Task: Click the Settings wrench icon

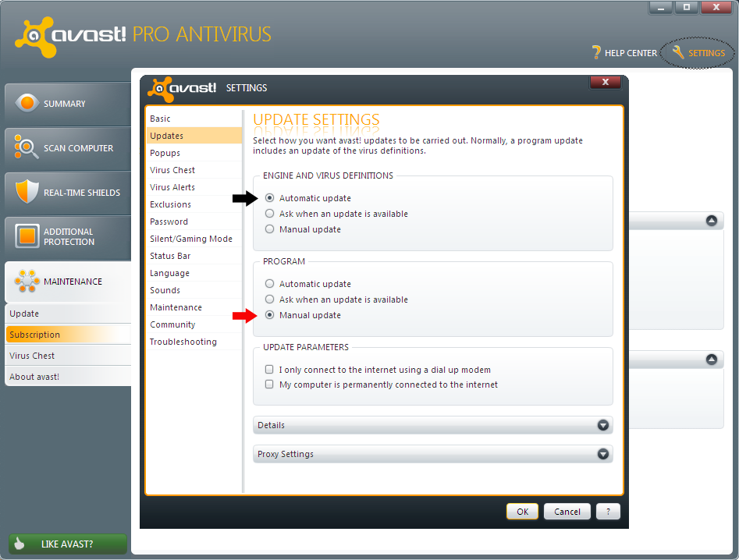Action: tap(677, 52)
